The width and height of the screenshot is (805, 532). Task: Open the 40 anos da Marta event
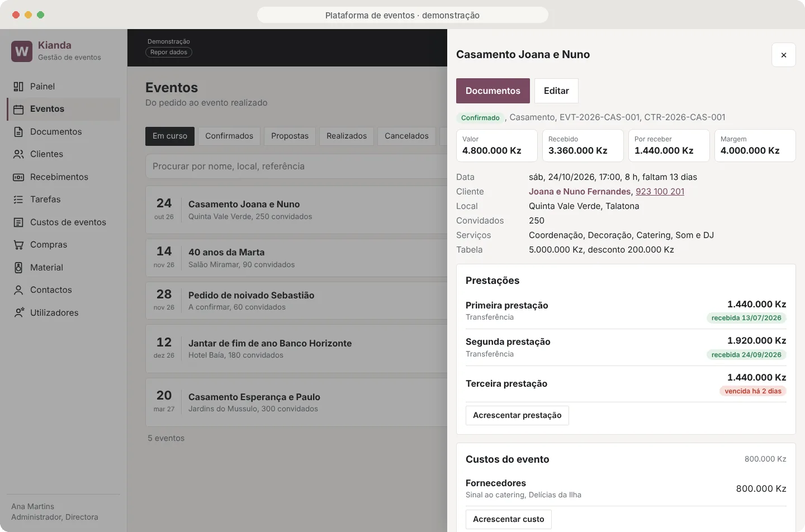click(x=296, y=258)
